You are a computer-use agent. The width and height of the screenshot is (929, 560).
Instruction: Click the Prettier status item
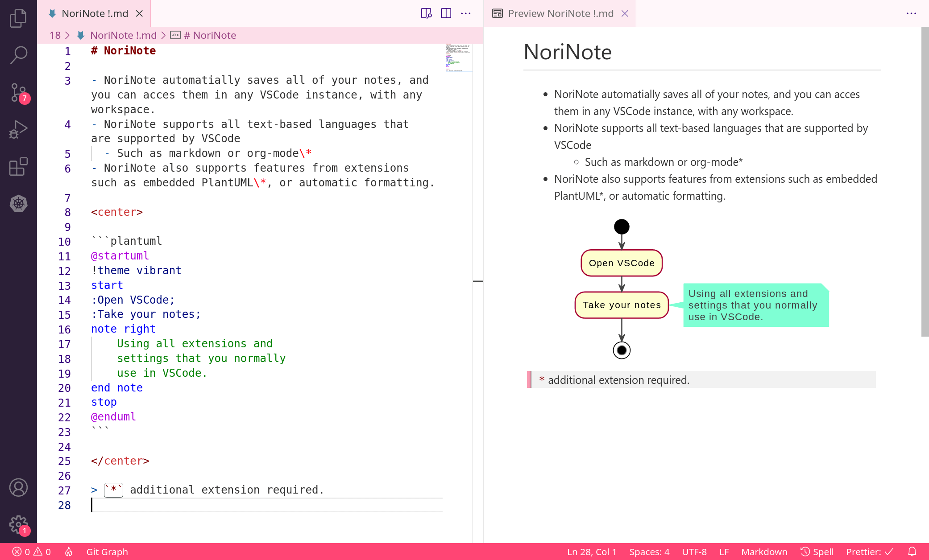870,552
